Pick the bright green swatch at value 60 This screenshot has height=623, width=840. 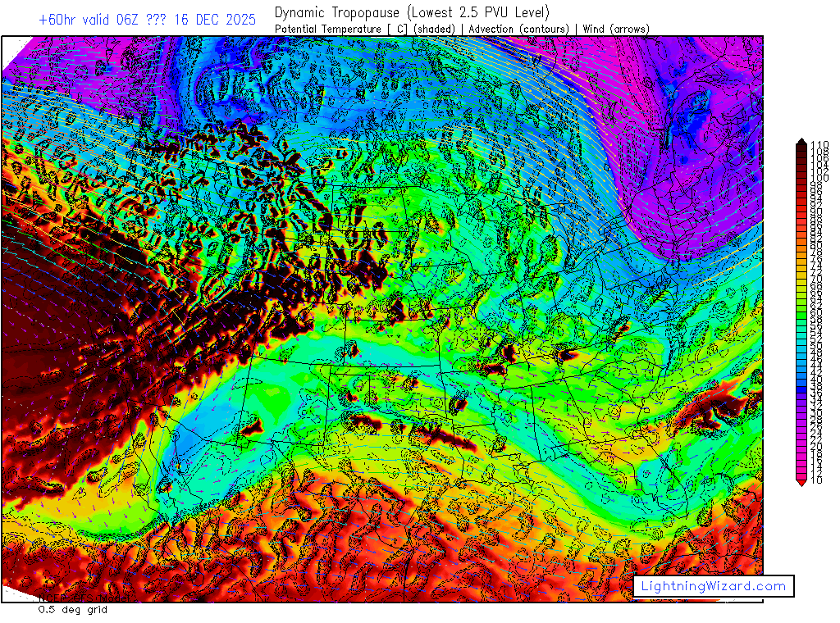tap(801, 312)
